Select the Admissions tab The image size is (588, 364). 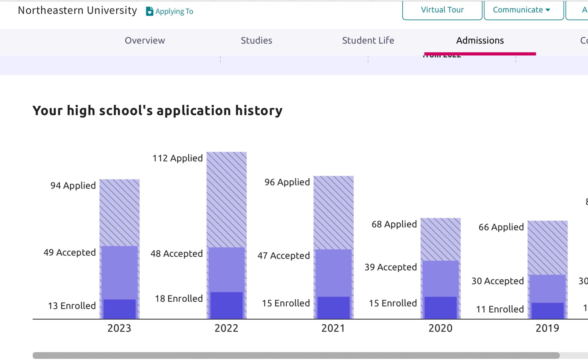[480, 40]
